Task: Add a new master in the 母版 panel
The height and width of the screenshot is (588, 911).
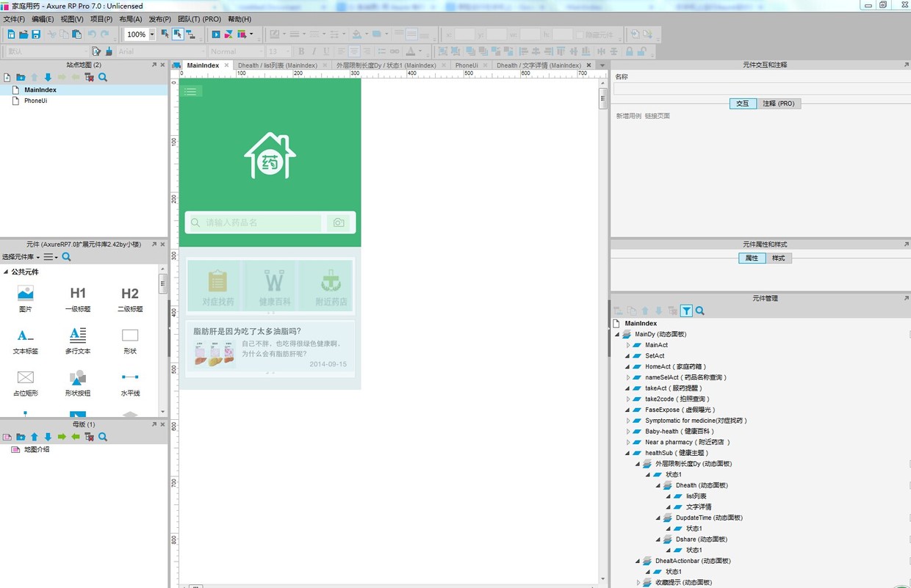Action: (x=7, y=437)
